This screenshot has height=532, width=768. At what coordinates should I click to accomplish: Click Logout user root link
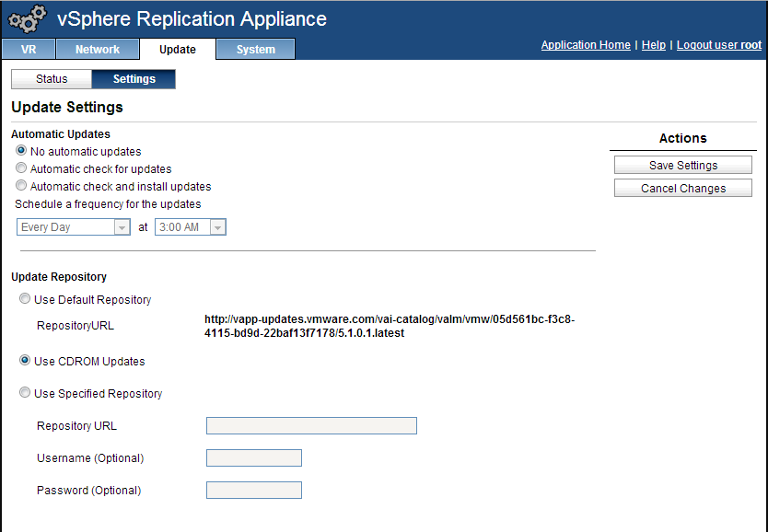click(718, 45)
